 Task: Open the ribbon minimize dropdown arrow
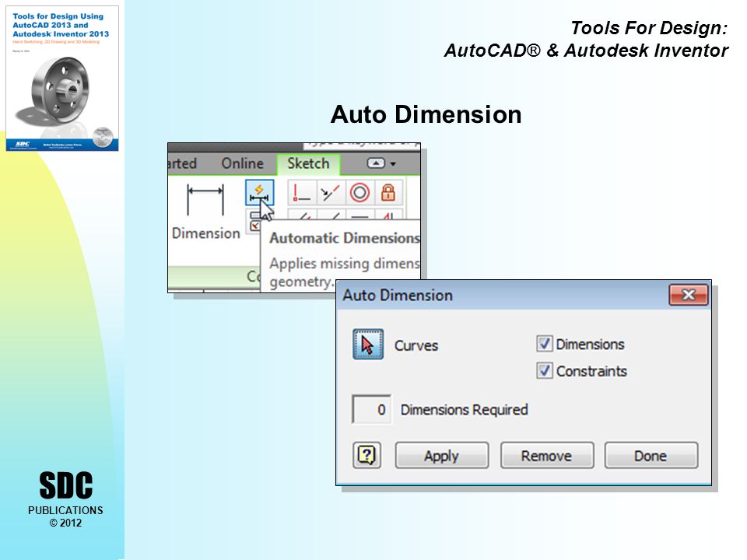point(393,164)
